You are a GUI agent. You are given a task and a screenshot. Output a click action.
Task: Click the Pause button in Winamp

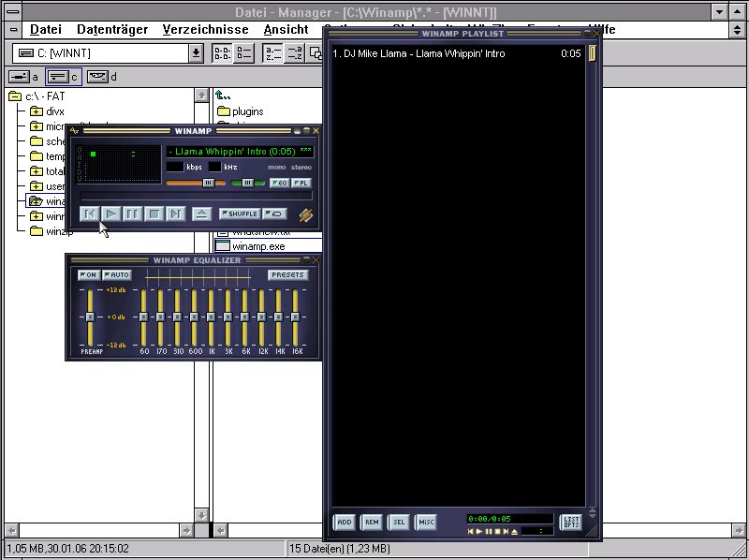pyautogui.click(x=133, y=214)
